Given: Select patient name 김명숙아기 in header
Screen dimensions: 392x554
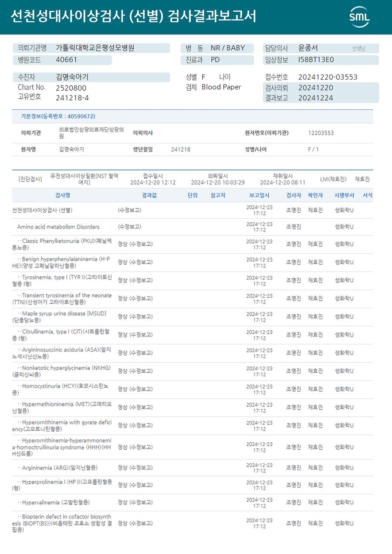Looking at the screenshot, I should coord(72,77).
